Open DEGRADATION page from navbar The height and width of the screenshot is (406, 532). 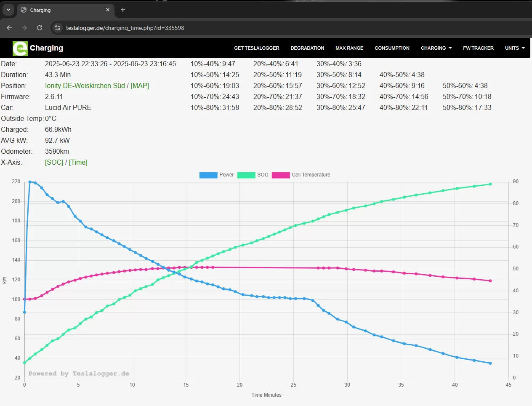click(307, 48)
